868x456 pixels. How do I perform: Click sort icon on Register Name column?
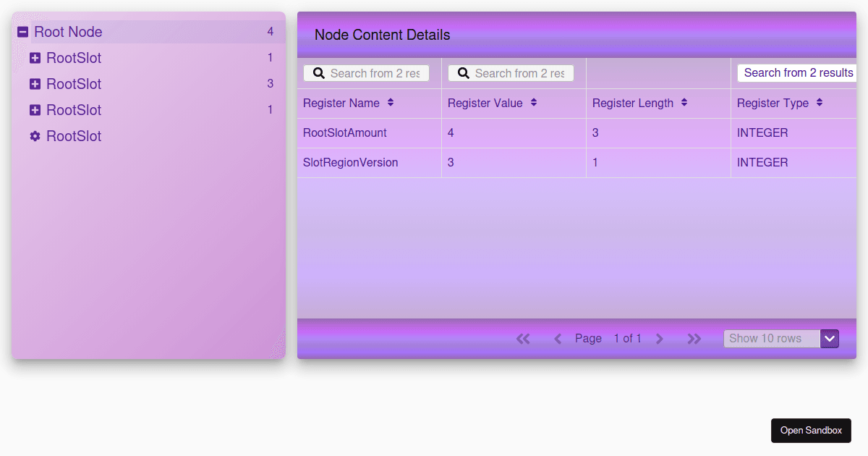click(391, 103)
